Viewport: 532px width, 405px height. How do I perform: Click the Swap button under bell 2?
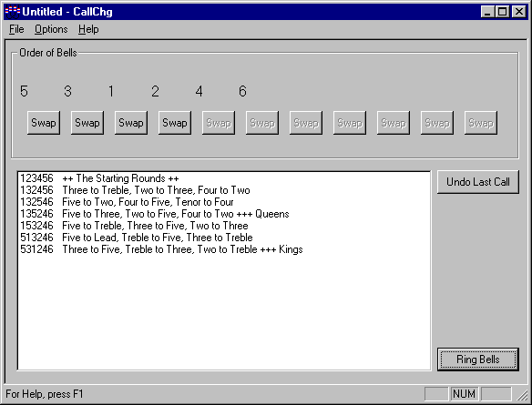point(175,123)
